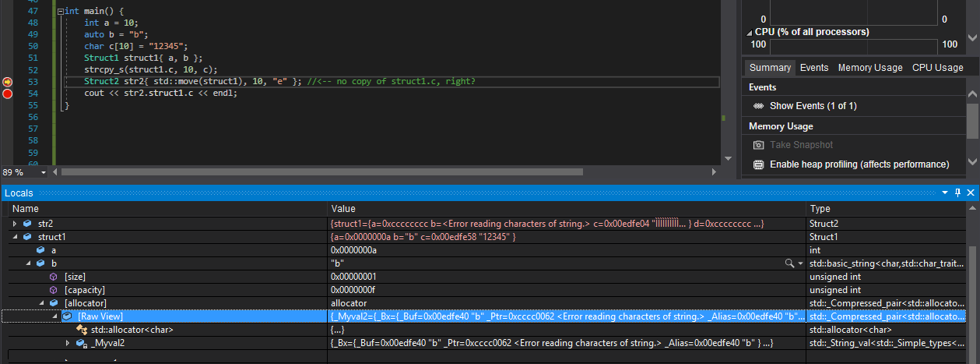980x364 pixels.
Task: Open the 89 % zoom level dropdown
Action: coord(44,172)
